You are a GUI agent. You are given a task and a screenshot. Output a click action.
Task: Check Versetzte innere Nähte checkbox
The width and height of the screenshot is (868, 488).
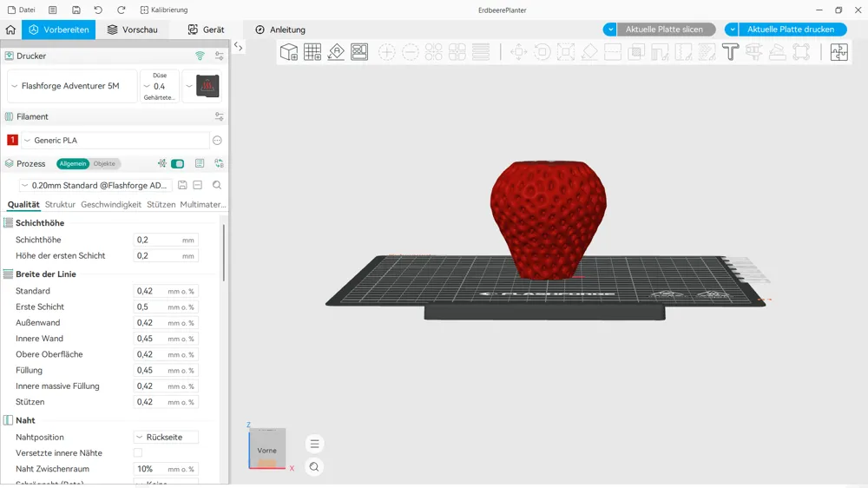(x=138, y=453)
